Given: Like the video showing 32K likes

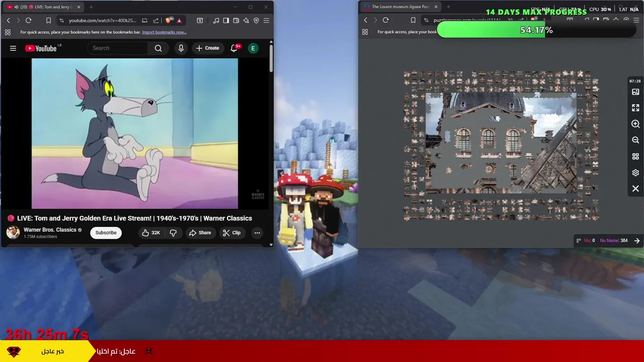Looking at the screenshot, I should (x=151, y=233).
